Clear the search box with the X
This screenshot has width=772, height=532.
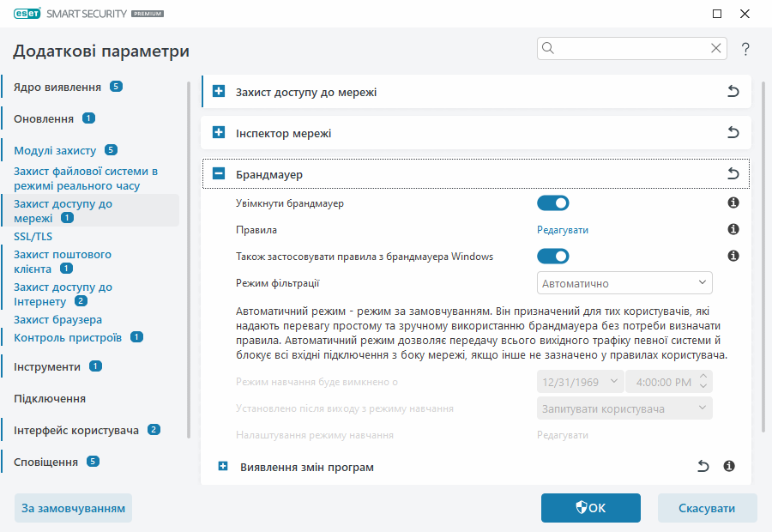tap(716, 48)
